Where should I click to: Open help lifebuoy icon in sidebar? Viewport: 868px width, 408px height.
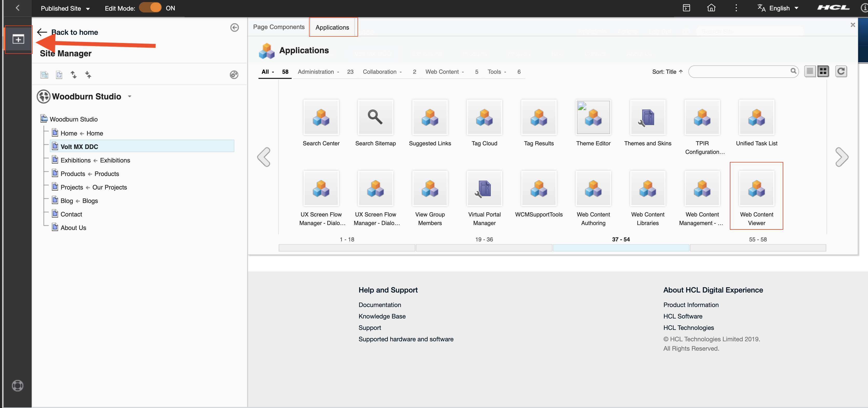[18, 385]
